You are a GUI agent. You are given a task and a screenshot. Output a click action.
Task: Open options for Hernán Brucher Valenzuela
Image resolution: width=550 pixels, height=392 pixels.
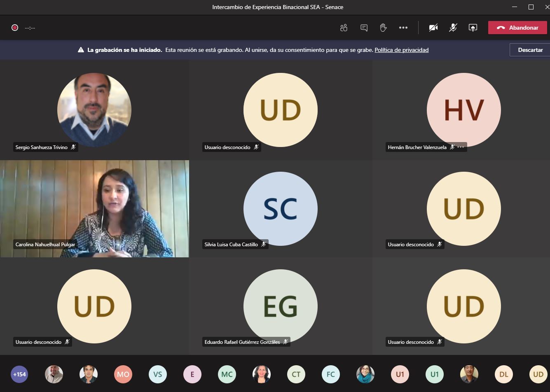pyautogui.click(x=461, y=147)
